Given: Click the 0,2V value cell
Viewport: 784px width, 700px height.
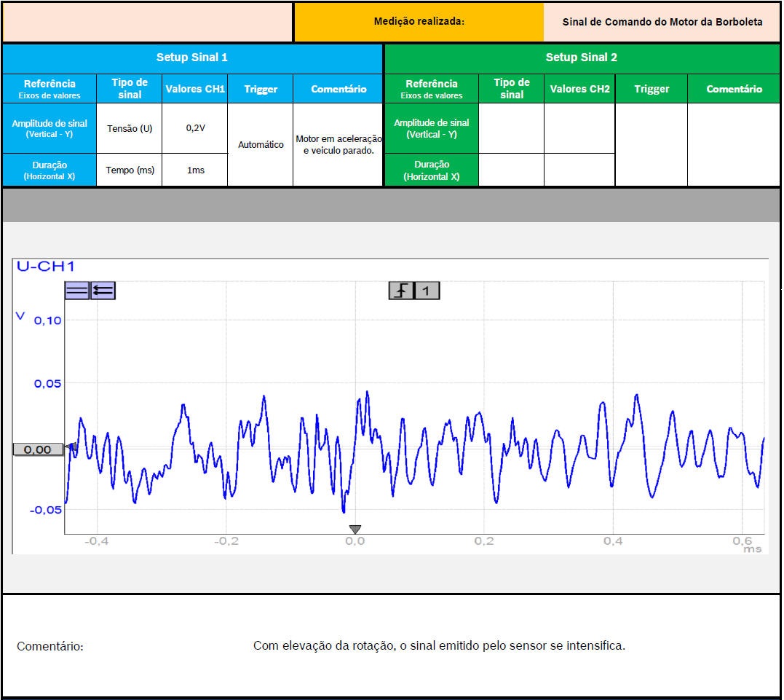Looking at the screenshot, I should coord(195,128).
